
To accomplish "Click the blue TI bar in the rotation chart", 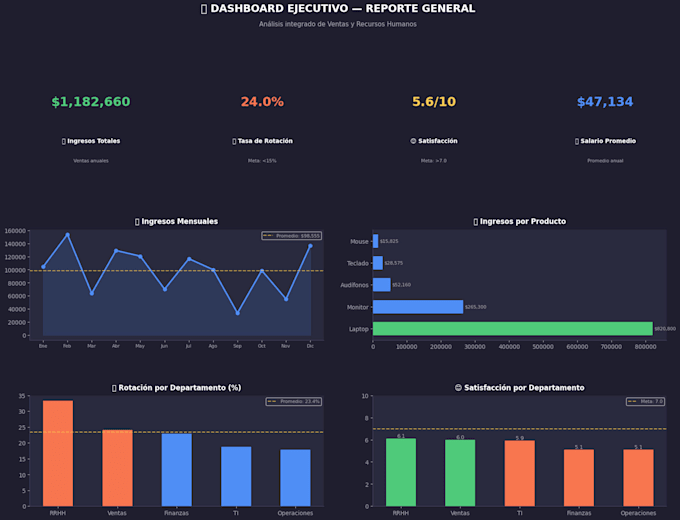I will [236, 476].
